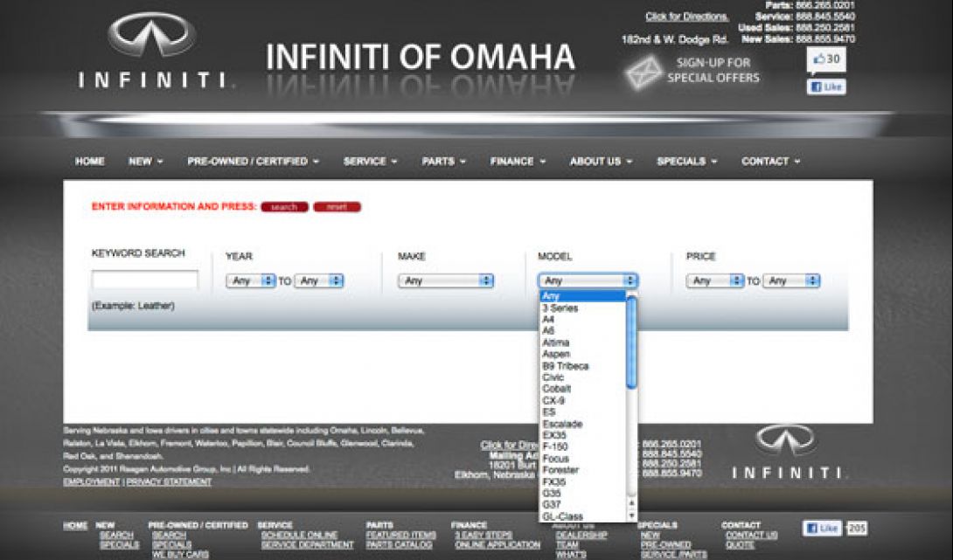The image size is (953, 560).
Task: Select FX35 in the model list
Action: 582,481
